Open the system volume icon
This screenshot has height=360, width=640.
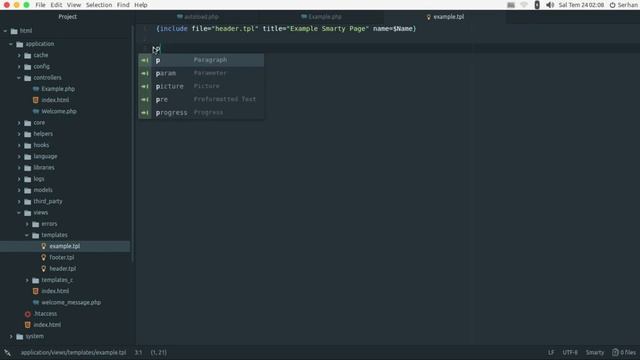coord(550,5)
